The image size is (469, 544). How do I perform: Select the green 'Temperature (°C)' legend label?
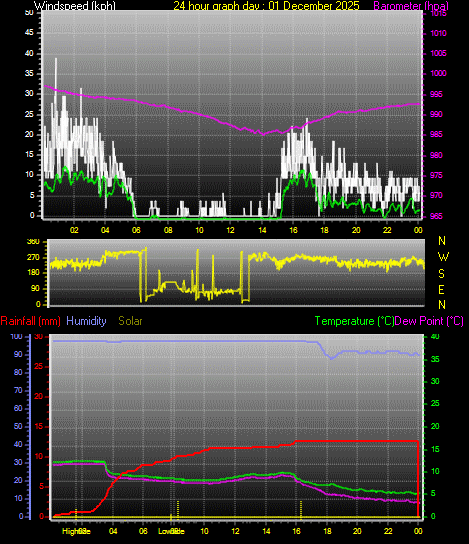tap(354, 321)
